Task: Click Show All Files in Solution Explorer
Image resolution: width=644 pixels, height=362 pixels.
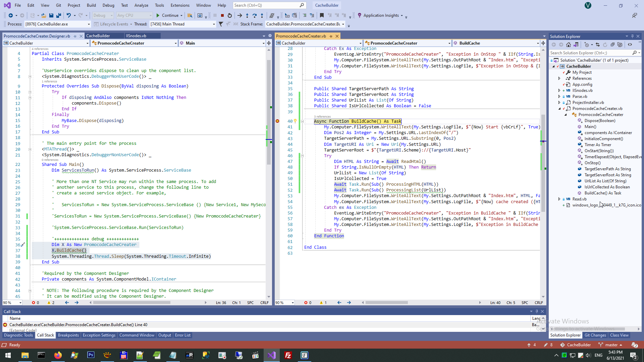Action: pyautogui.click(x=620, y=45)
